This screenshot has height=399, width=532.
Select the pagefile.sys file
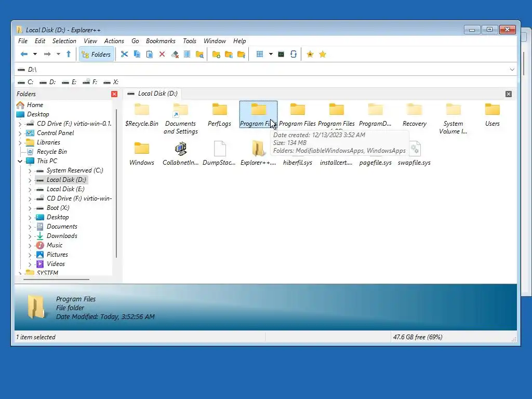[x=375, y=162]
